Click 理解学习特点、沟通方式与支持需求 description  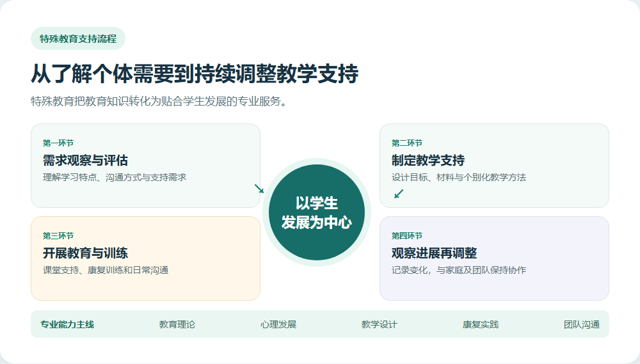pos(115,177)
